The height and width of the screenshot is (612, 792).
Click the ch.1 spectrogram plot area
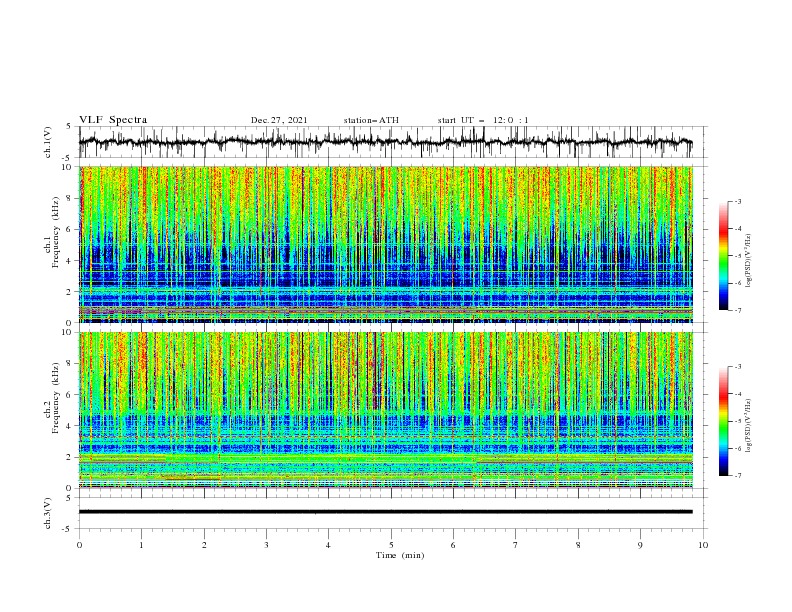(385, 244)
